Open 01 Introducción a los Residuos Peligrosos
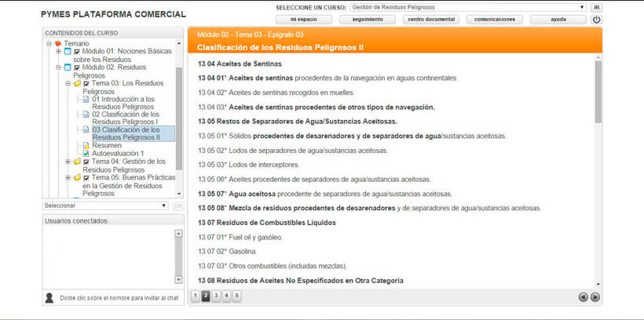This screenshot has width=644, height=320. 123,103
